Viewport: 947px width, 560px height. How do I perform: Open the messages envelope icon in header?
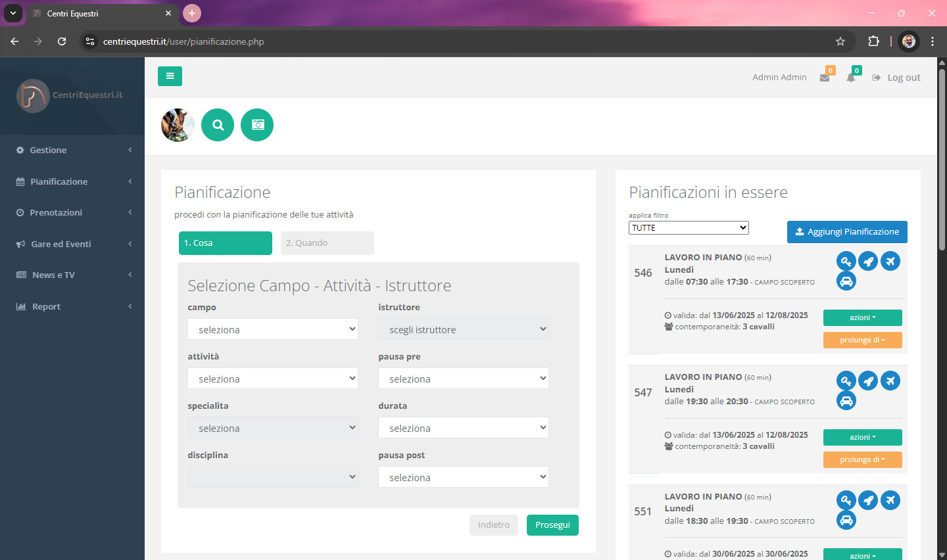tap(825, 78)
